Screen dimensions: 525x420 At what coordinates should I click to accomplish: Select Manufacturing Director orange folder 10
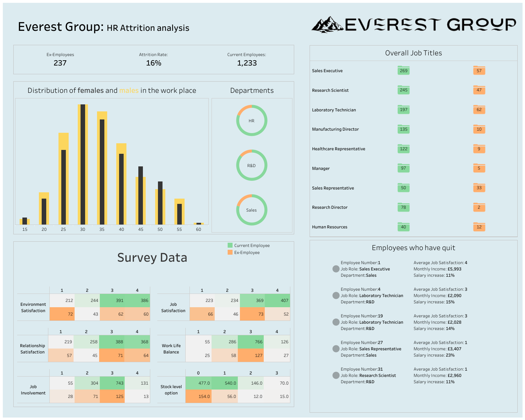pos(479,129)
